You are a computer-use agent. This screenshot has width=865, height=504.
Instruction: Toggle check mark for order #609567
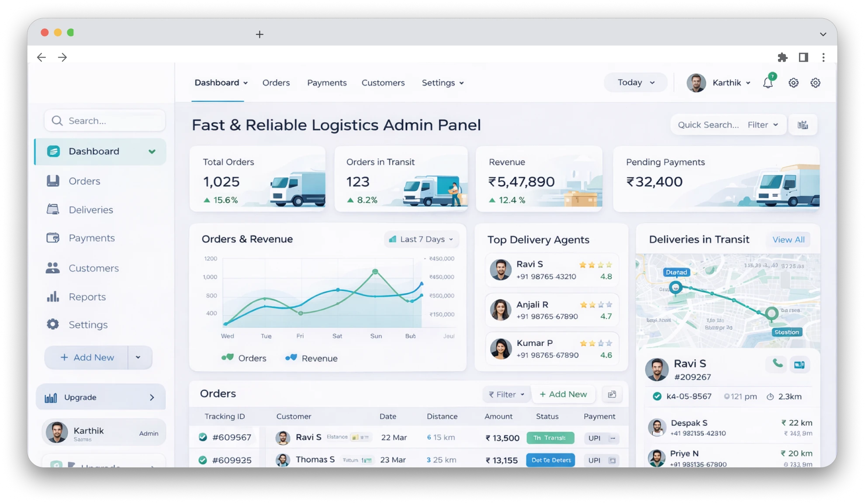(x=203, y=437)
